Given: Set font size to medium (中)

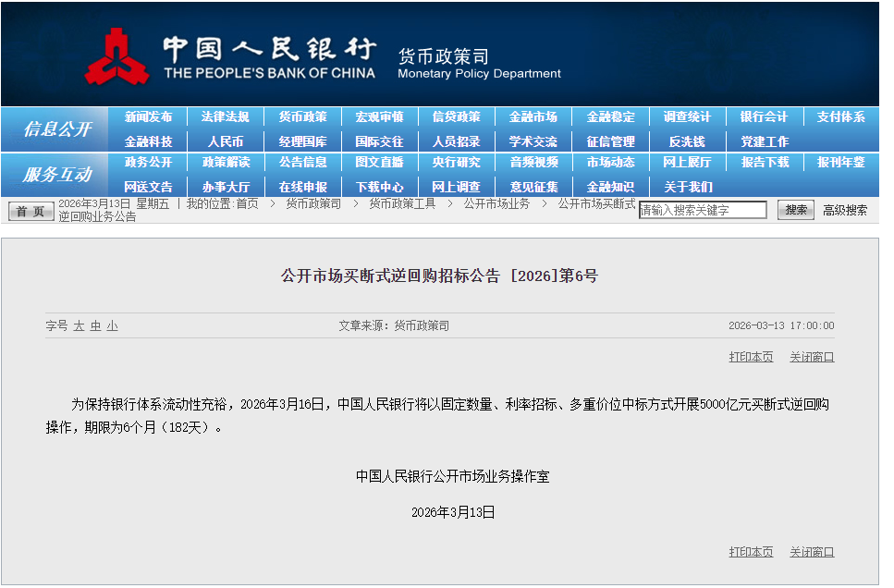Looking at the screenshot, I should pos(95,325).
